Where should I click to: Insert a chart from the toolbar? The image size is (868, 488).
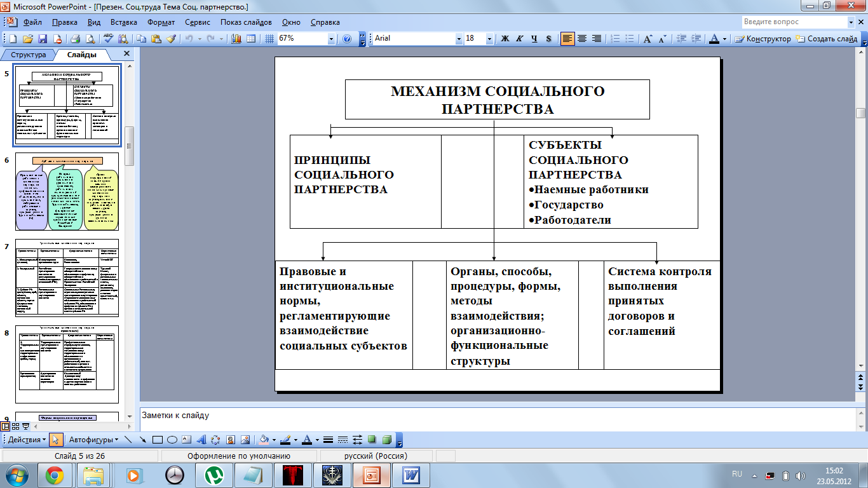click(x=236, y=38)
